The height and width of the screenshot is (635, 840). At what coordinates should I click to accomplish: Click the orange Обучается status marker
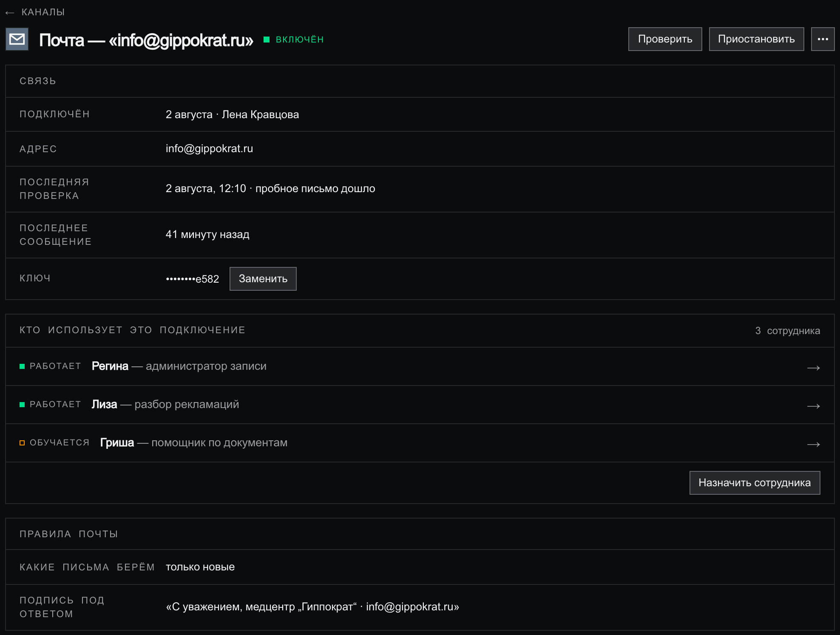pyautogui.click(x=22, y=443)
